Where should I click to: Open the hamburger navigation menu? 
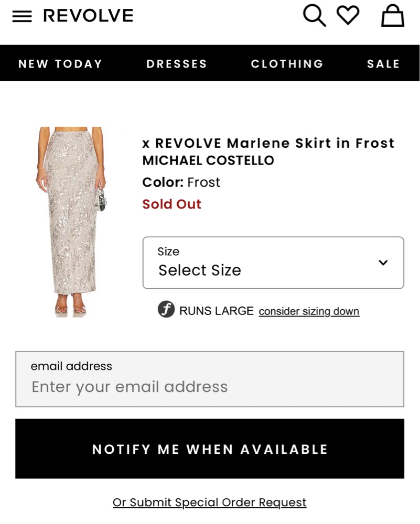click(x=22, y=16)
